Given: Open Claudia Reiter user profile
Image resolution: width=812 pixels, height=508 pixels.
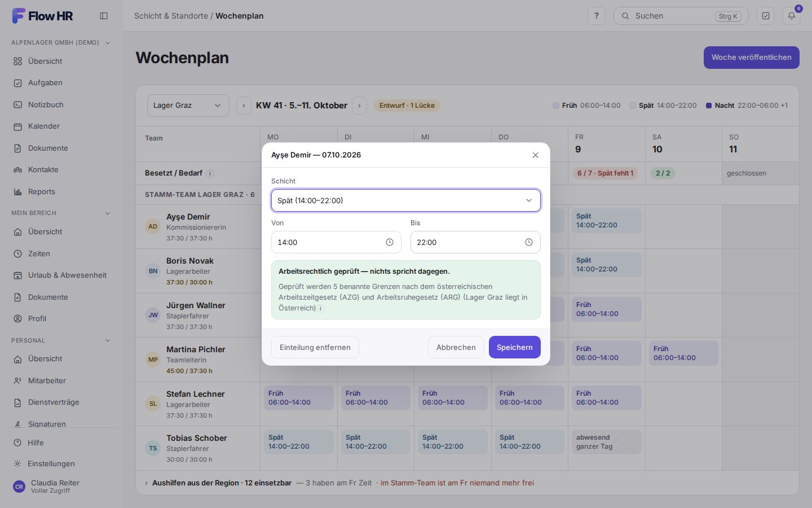Looking at the screenshot, I should pos(61,487).
